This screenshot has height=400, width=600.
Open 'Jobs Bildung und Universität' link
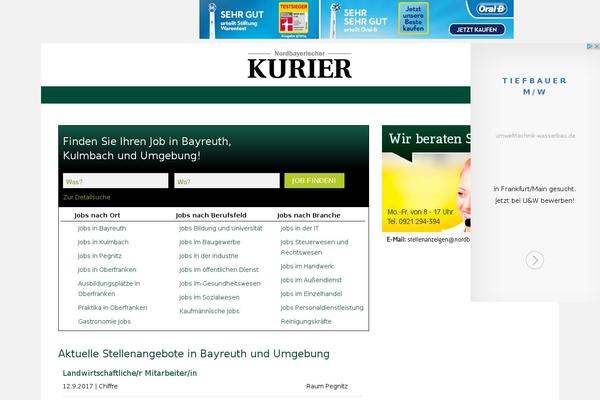pos(221,228)
